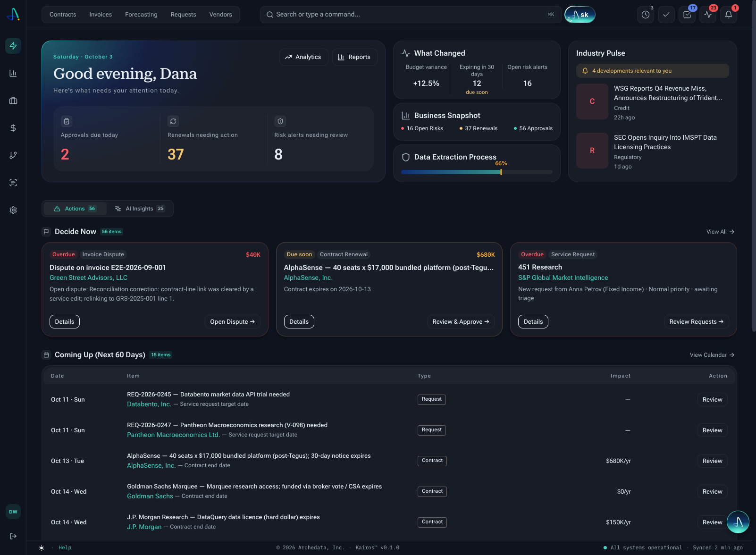
Task: Open the Contracts nav item
Action: click(x=63, y=15)
